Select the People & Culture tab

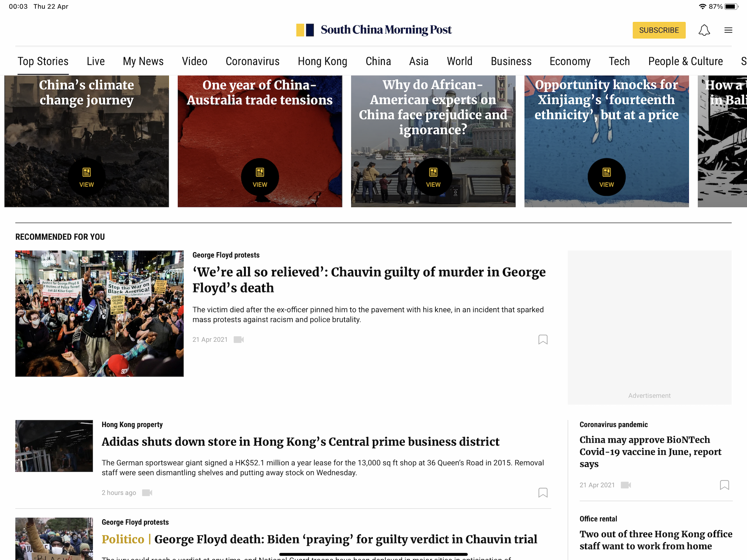click(x=685, y=61)
